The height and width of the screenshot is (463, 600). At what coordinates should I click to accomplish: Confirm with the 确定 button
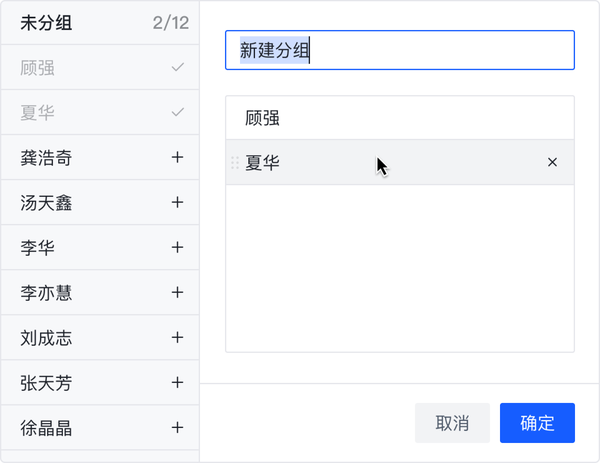[537, 423]
